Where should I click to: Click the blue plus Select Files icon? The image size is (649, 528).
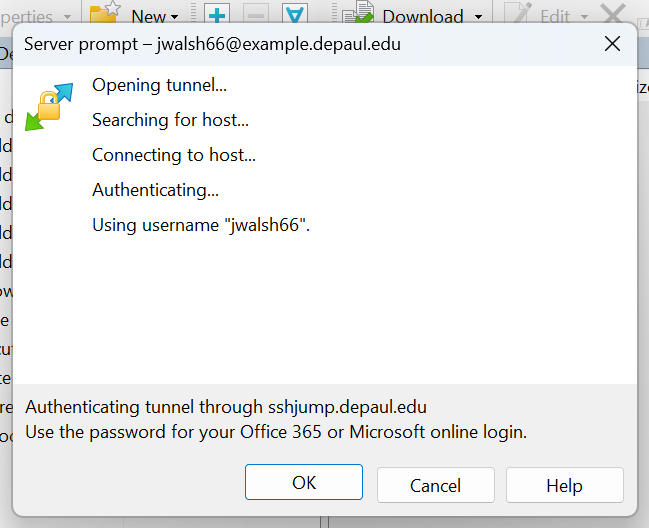217,14
